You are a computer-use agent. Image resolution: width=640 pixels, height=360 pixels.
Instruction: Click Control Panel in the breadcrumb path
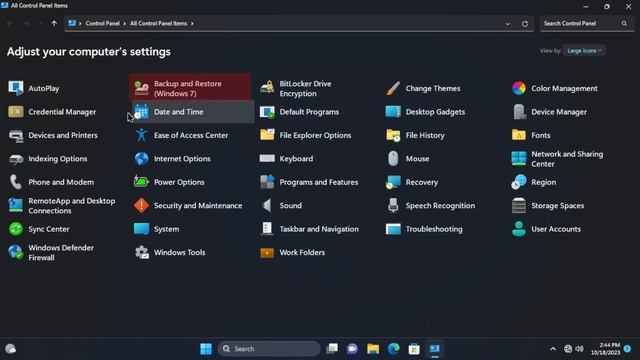coord(102,24)
